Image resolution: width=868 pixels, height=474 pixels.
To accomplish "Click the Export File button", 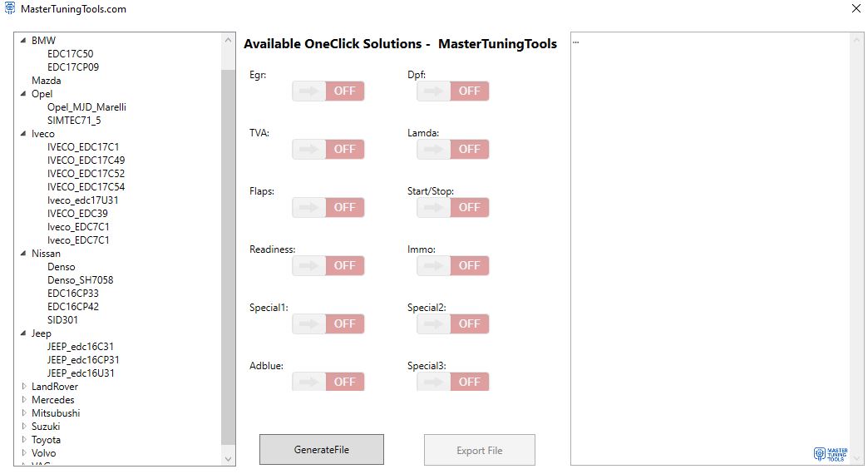I will pyautogui.click(x=480, y=451).
